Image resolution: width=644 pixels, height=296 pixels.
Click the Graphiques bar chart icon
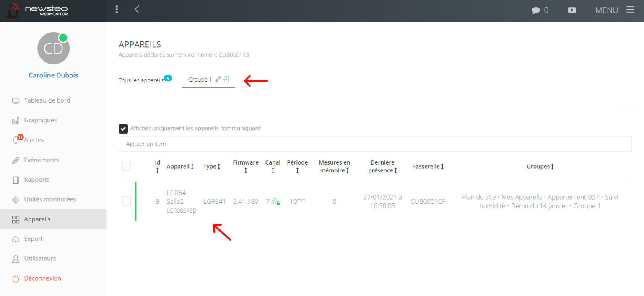click(16, 121)
